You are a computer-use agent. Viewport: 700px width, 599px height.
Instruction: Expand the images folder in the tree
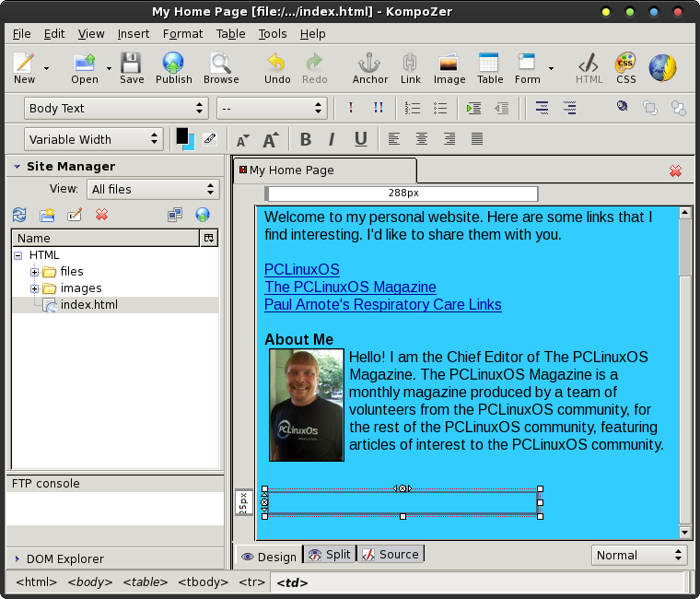tap(34, 288)
